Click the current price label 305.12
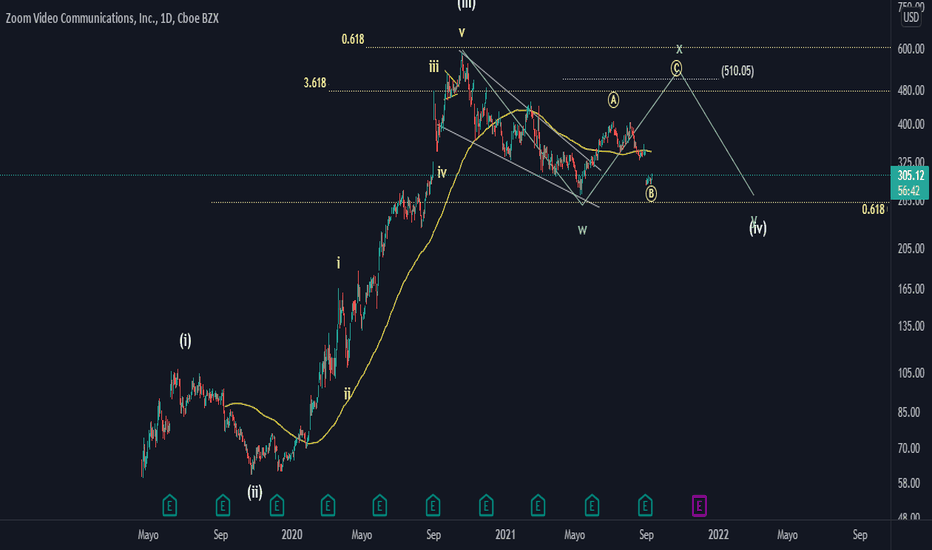The height and width of the screenshot is (550, 932). (x=911, y=175)
